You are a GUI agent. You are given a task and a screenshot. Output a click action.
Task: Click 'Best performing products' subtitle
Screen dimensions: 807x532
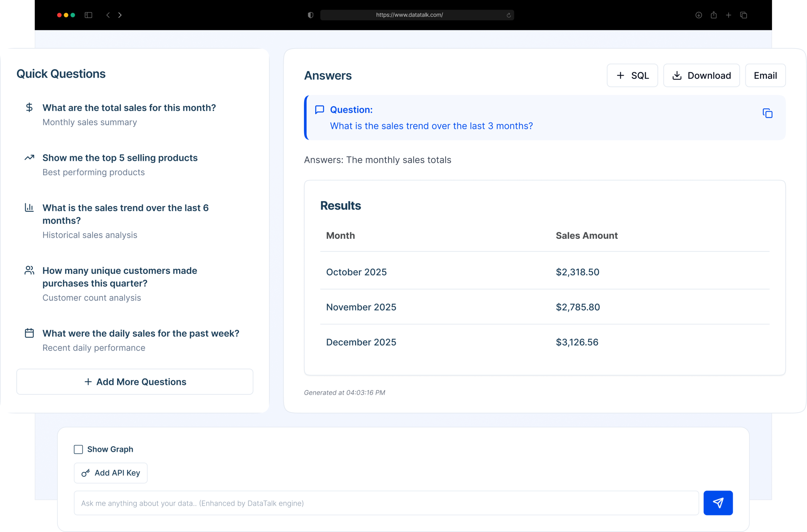[93, 172]
